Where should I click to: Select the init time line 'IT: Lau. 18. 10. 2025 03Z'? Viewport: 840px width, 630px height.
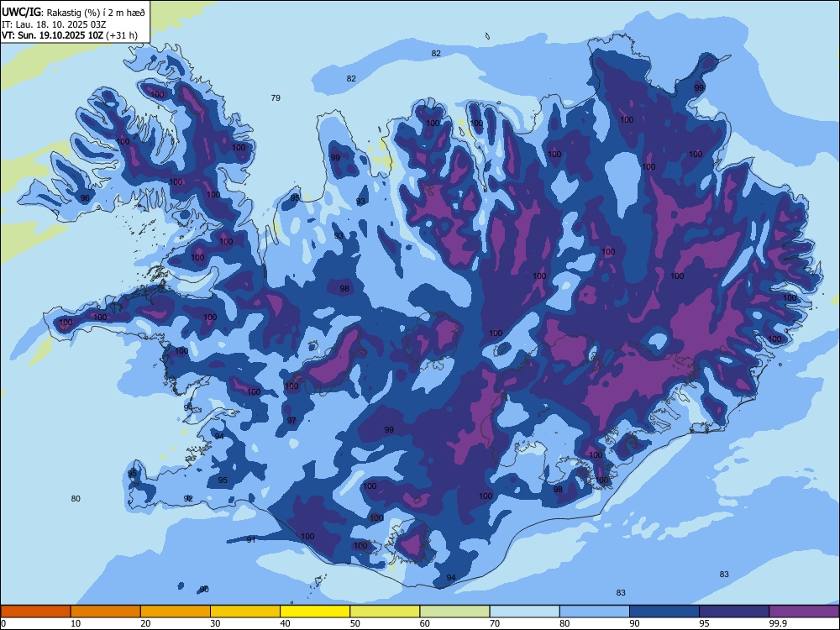coord(54,24)
